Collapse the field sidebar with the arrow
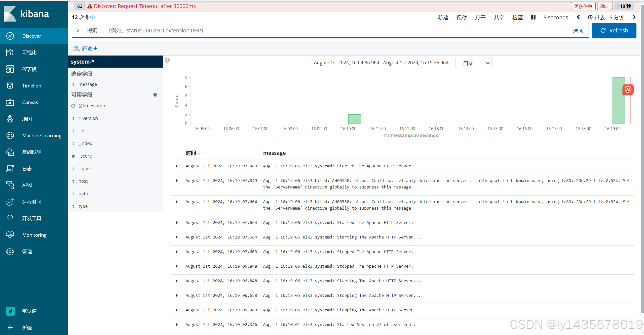Screen dimensions: 644x335 (x=167, y=60)
